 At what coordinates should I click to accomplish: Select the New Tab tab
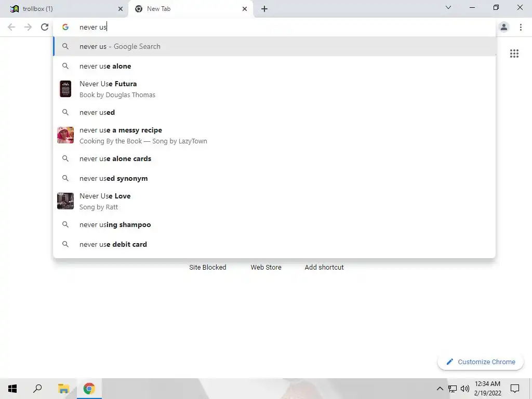(x=190, y=9)
